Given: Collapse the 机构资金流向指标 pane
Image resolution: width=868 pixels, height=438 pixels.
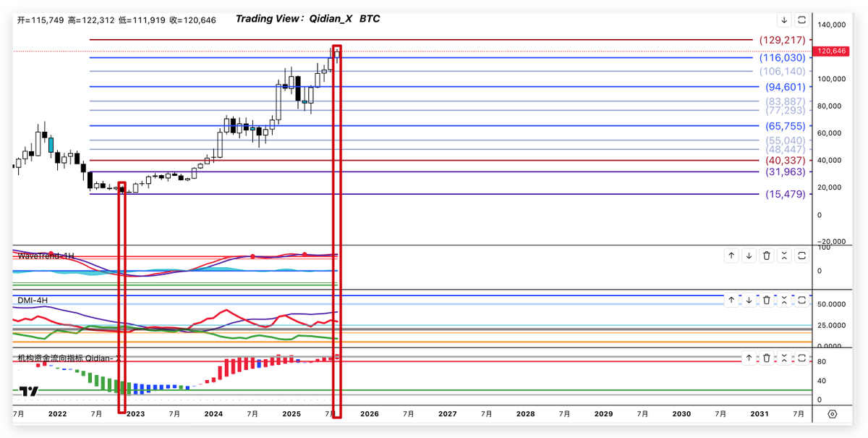Looking at the screenshot, I should (x=784, y=358).
